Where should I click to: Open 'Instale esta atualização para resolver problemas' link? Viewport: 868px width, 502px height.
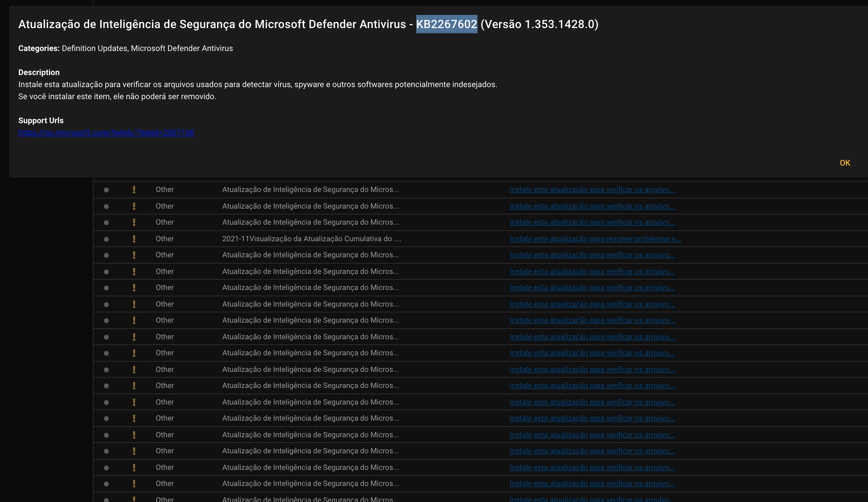595,239
